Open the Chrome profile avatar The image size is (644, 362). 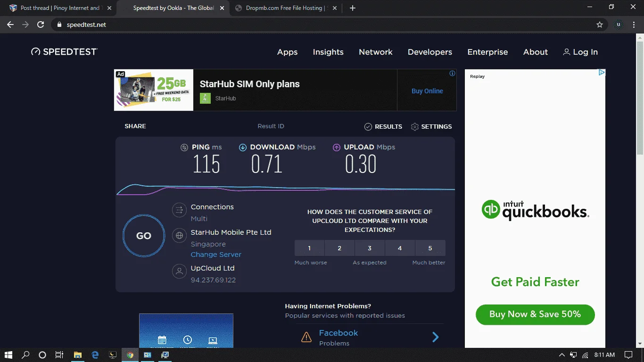pyautogui.click(x=619, y=25)
